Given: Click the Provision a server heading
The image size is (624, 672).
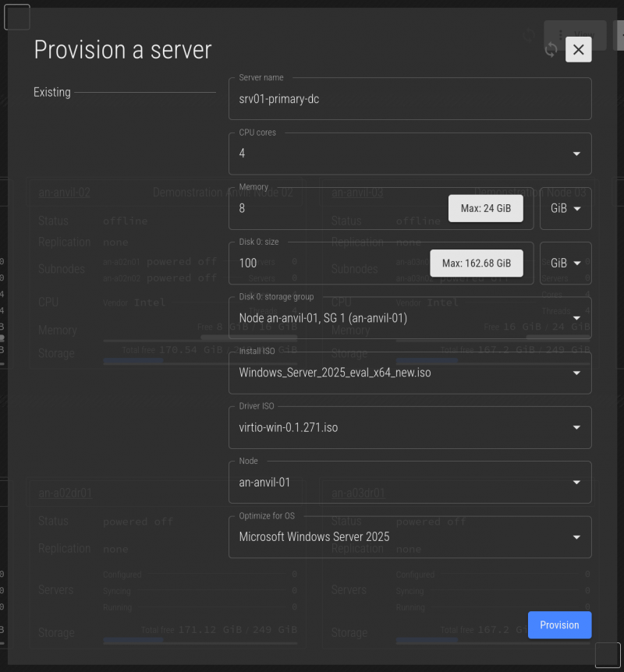Looking at the screenshot, I should click(x=122, y=50).
